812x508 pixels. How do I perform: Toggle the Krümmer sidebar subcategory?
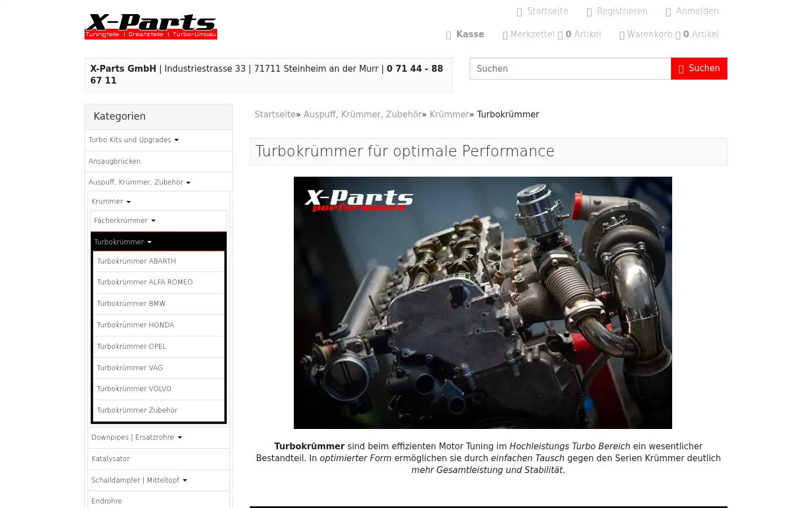(x=158, y=202)
